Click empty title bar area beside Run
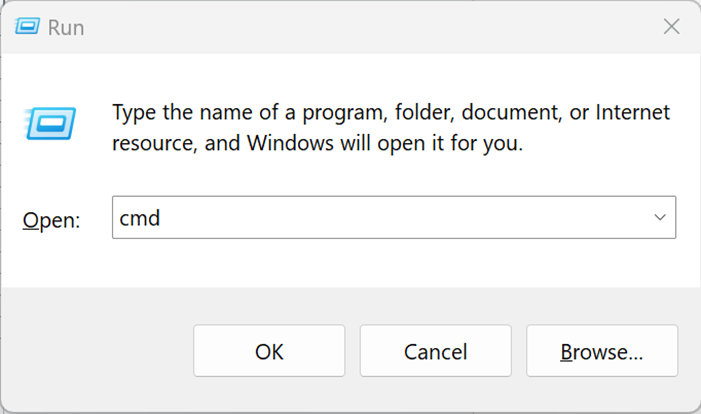This screenshot has width=701, height=414. (x=350, y=28)
